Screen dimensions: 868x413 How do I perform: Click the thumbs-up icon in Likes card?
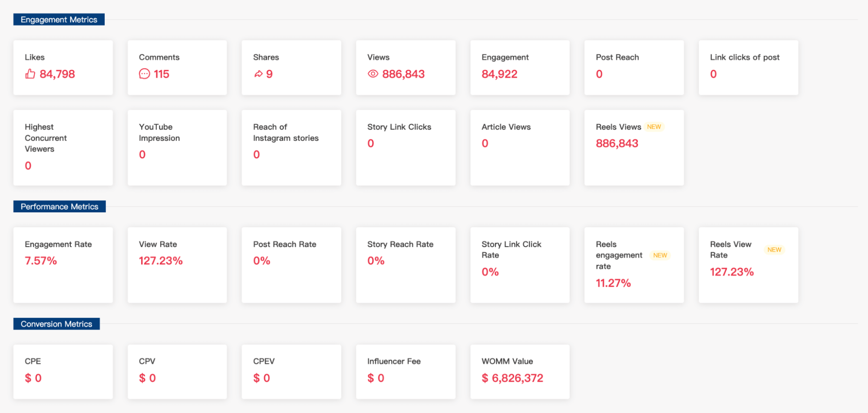point(30,74)
